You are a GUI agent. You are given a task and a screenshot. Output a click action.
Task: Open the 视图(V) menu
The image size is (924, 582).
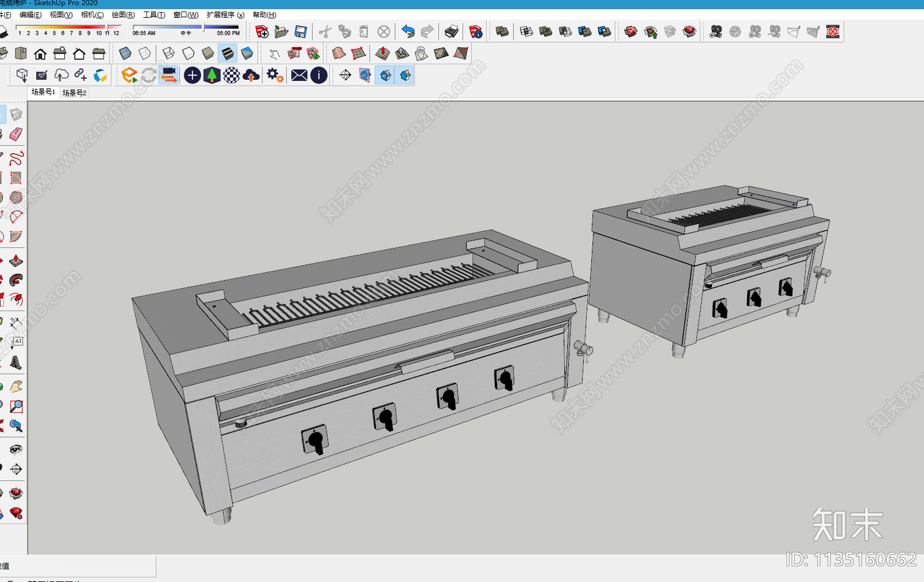[x=61, y=14]
